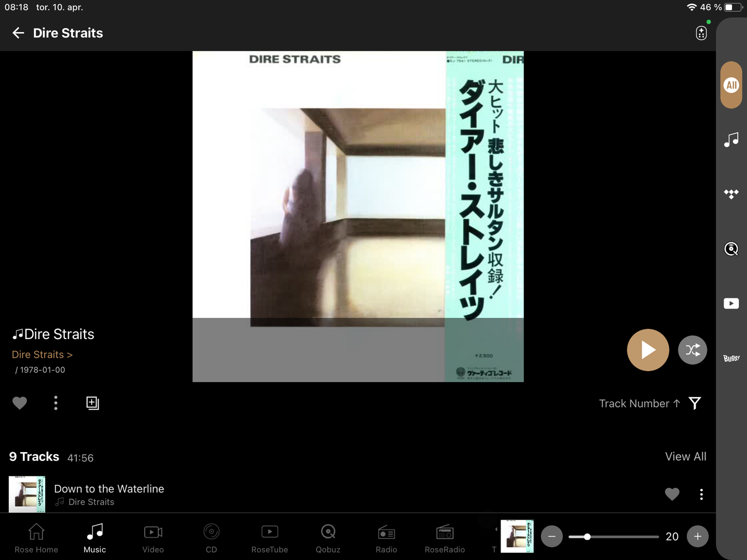
Task: Tap the date tor. 10. apr.
Action: coord(60,7)
